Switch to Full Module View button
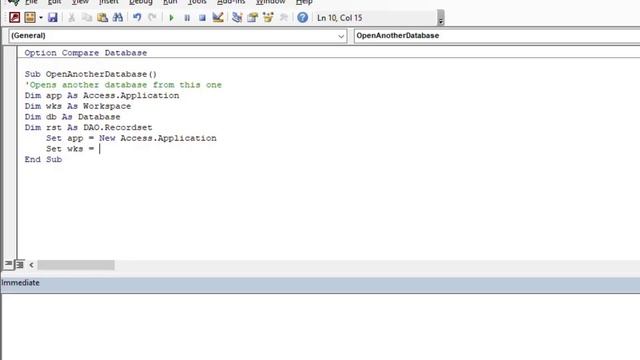Image resolution: width=640 pixels, height=360 pixels. tap(20, 264)
